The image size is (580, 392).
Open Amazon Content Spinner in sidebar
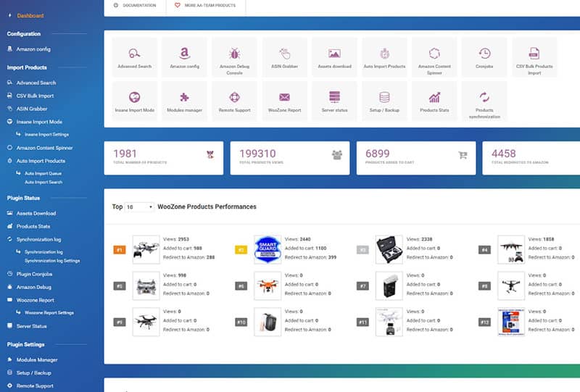[44, 148]
